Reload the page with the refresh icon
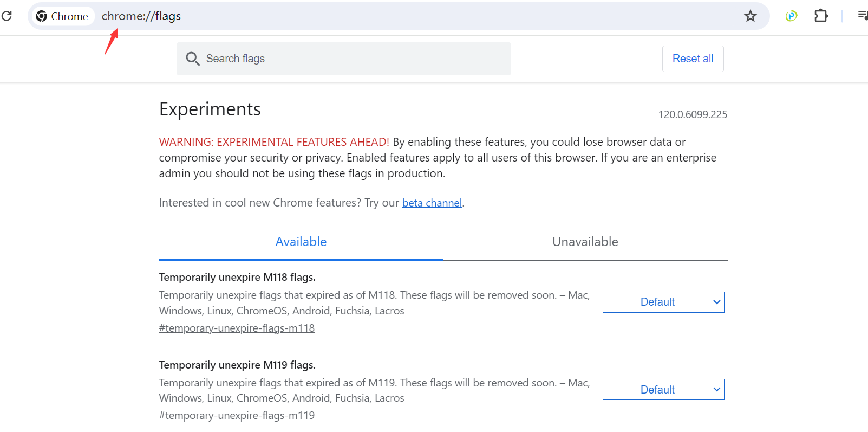This screenshot has width=868, height=432. pyautogui.click(x=6, y=16)
